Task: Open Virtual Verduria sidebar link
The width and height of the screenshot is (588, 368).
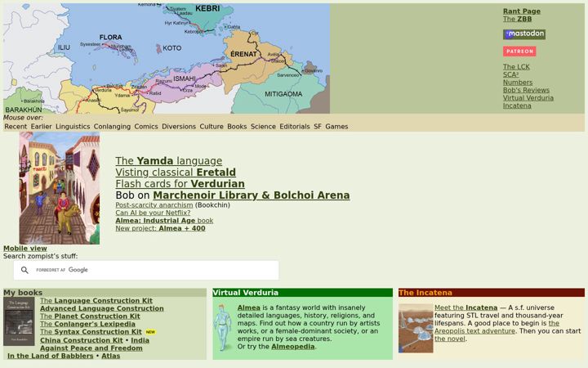Action: click(x=528, y=98)
